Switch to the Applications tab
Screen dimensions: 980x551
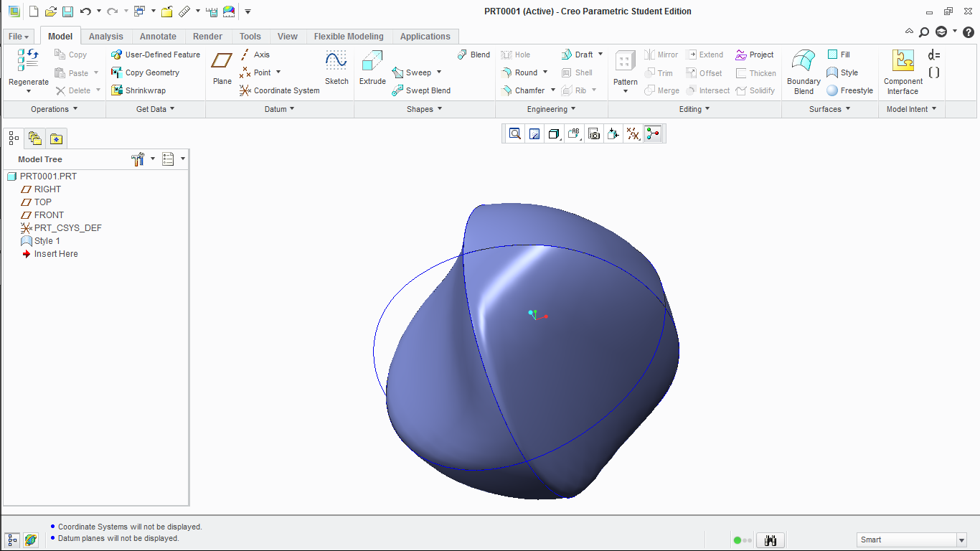point(425,37)
